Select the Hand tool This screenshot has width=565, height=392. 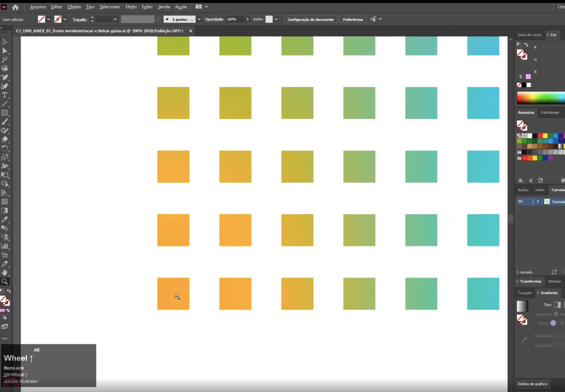tap(5, 273)
